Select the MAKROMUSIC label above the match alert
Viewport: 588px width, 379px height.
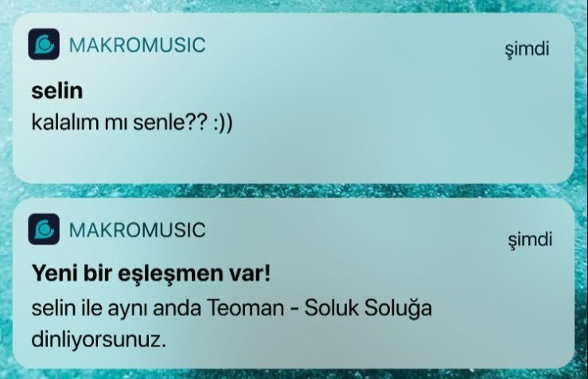pos(137,230)
